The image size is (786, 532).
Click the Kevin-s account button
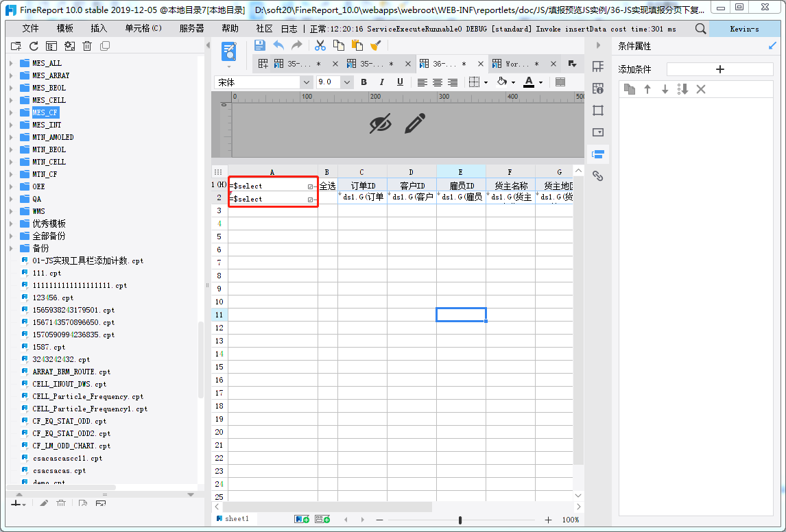[744, 29]
